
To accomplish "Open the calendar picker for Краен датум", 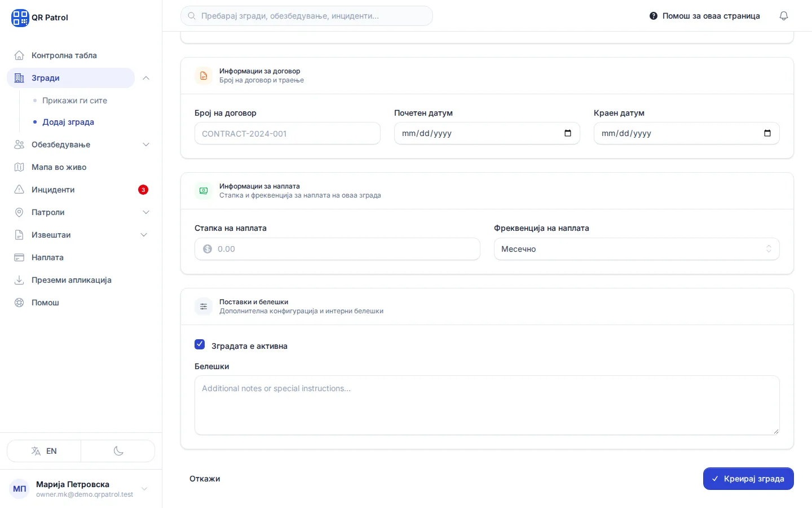I will [767, 133].
